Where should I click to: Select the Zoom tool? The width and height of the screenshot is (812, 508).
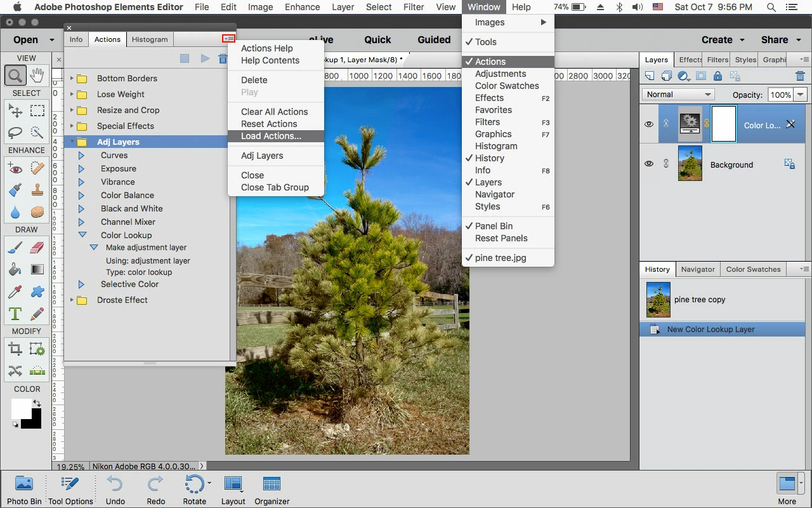click(15, 76)
